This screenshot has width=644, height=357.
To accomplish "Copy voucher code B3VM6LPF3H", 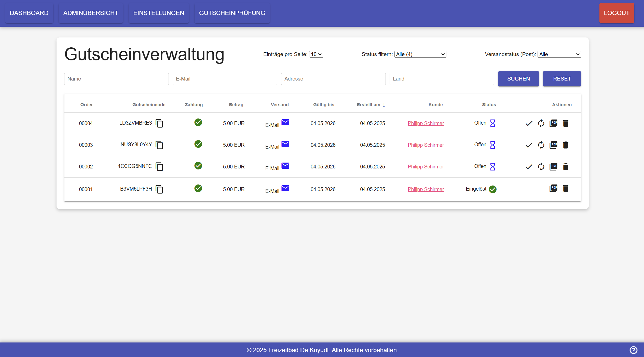I will (x=159, y=190).
